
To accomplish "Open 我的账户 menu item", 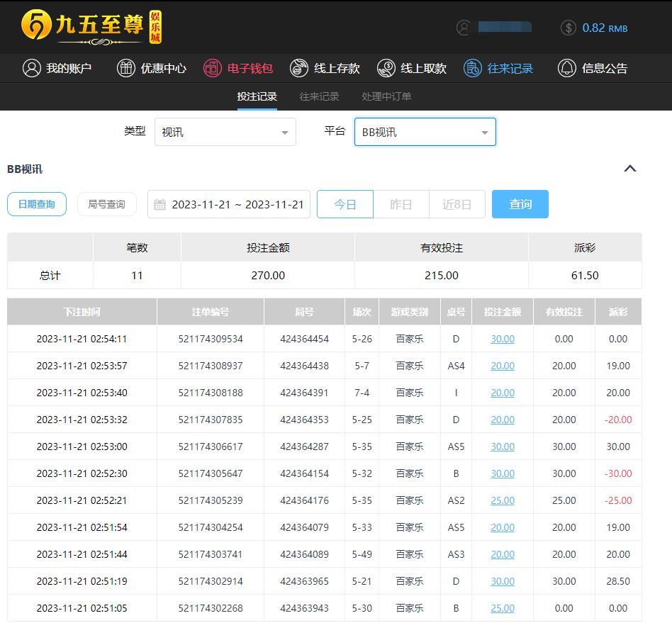I will click(57, 68).
